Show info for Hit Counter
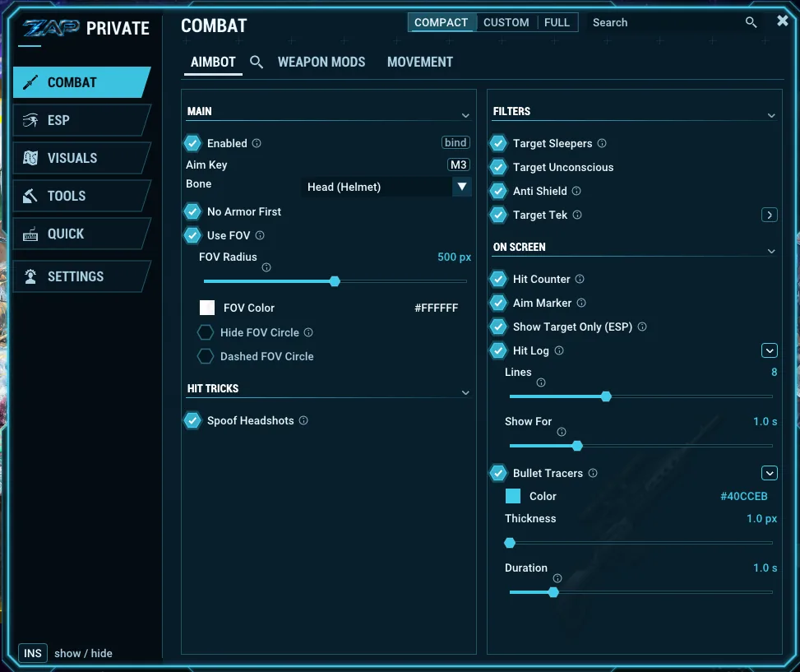This screenshot has width=800, height=672. point(580,279)
